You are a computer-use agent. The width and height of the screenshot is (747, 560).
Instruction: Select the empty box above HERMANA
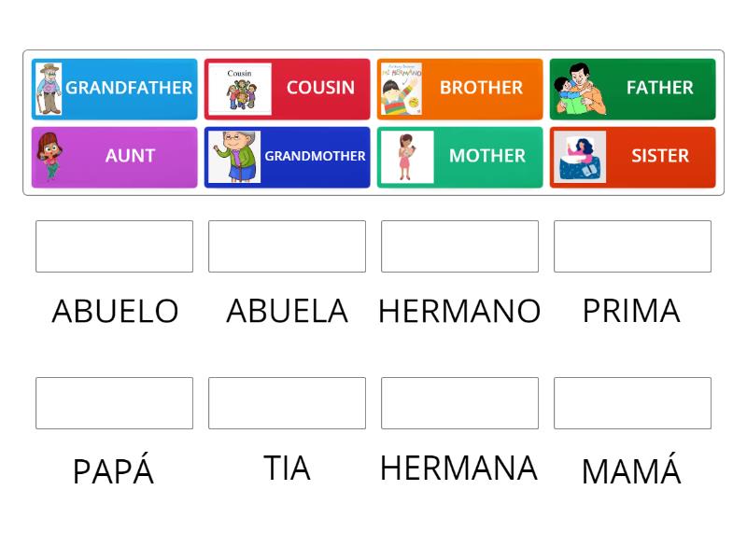[x=459, y=403]
